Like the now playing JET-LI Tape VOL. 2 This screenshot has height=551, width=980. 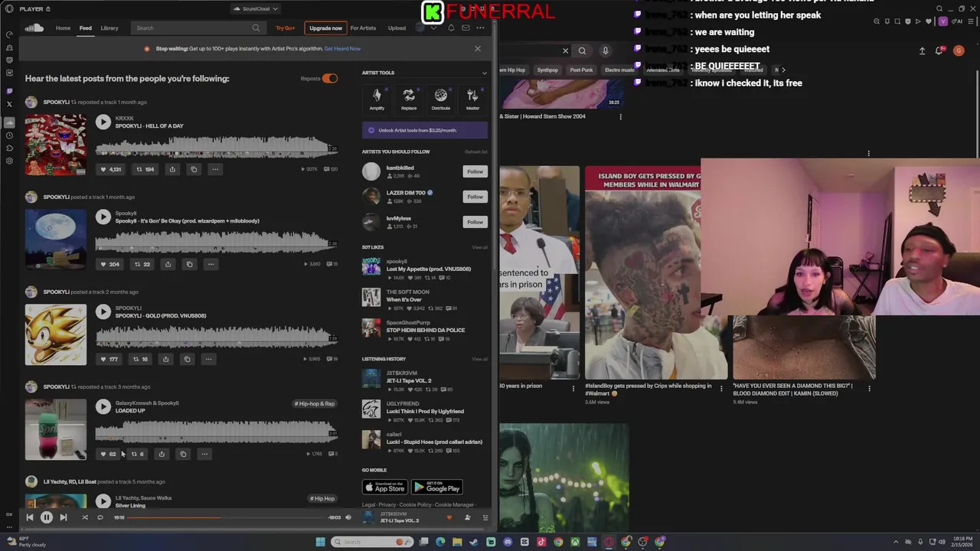[x=449, y=518]
